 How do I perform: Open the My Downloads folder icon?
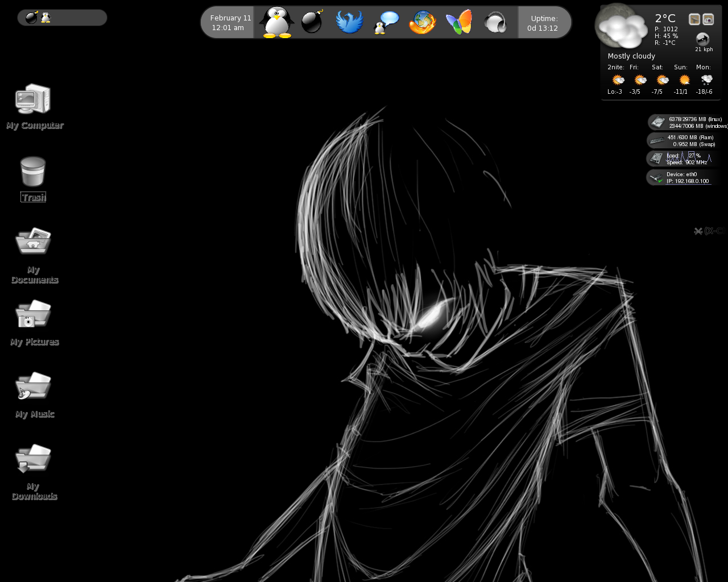click(33, 458)
